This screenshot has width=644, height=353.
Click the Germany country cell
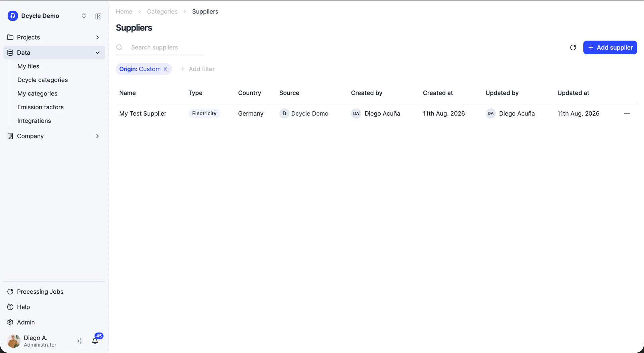[251, 114]
